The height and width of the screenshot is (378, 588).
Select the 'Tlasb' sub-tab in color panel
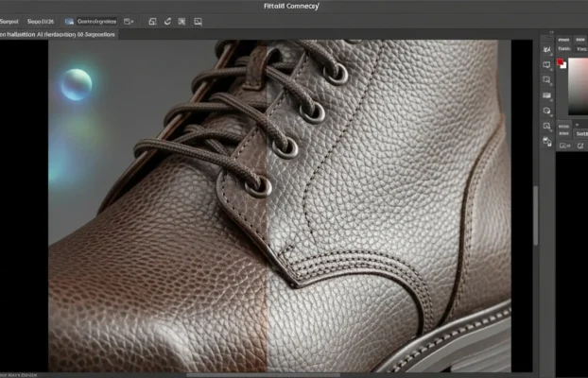click(x=564, y=49)
